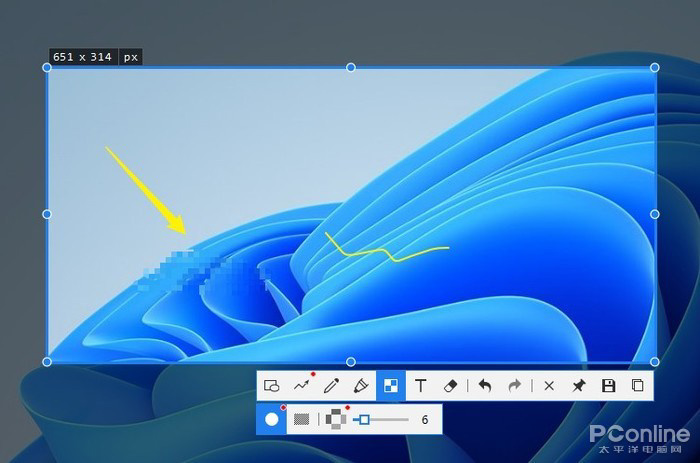Cancel the snip with the X icon
700x463 pixels.
coord(549,386)
